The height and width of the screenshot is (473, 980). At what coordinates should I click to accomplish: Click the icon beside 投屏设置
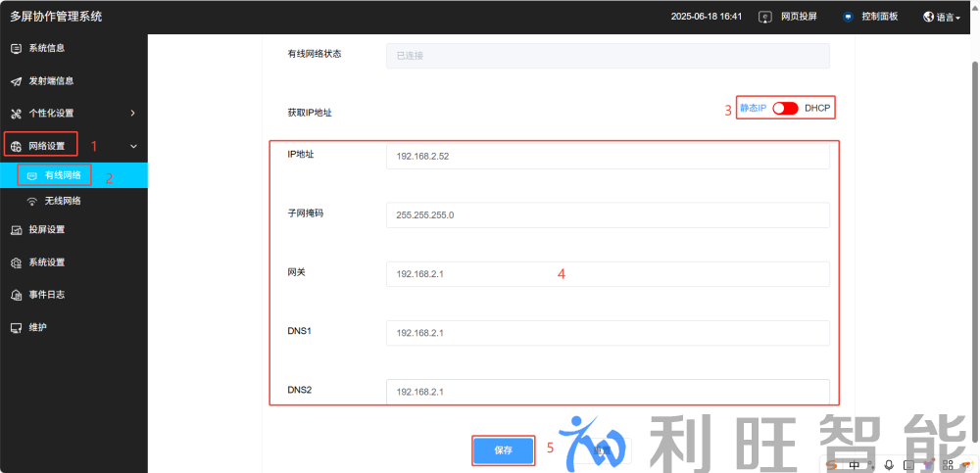tap(17, 230)
